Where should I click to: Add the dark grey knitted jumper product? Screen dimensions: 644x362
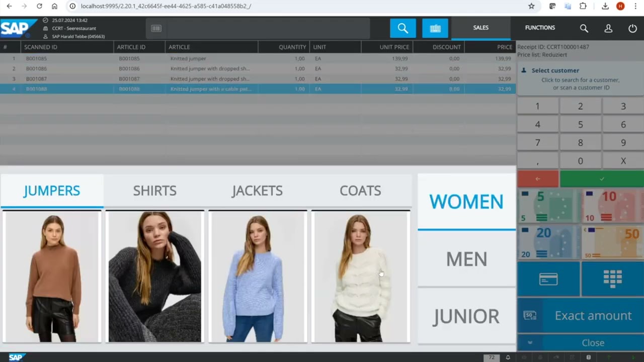tap(154, 277)
